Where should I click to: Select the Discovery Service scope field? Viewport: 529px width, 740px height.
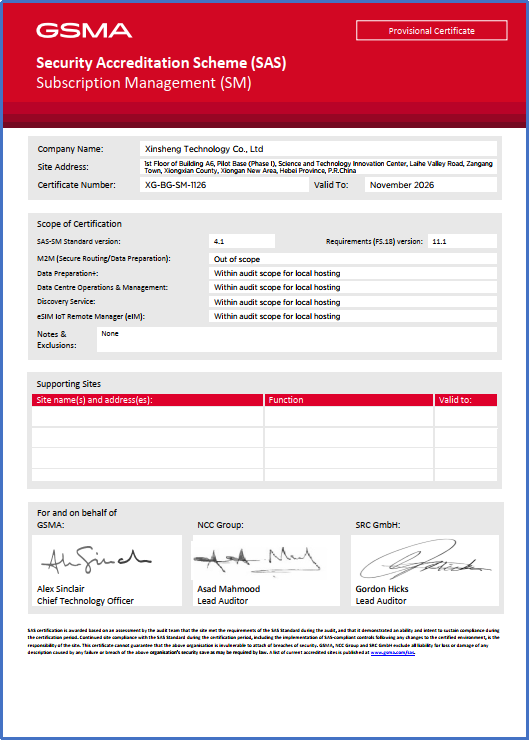coord(353,302)
